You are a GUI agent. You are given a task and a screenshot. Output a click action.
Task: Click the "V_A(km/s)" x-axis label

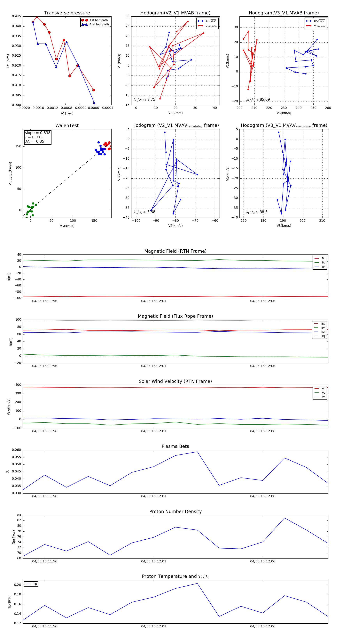(x=67, y=226)
